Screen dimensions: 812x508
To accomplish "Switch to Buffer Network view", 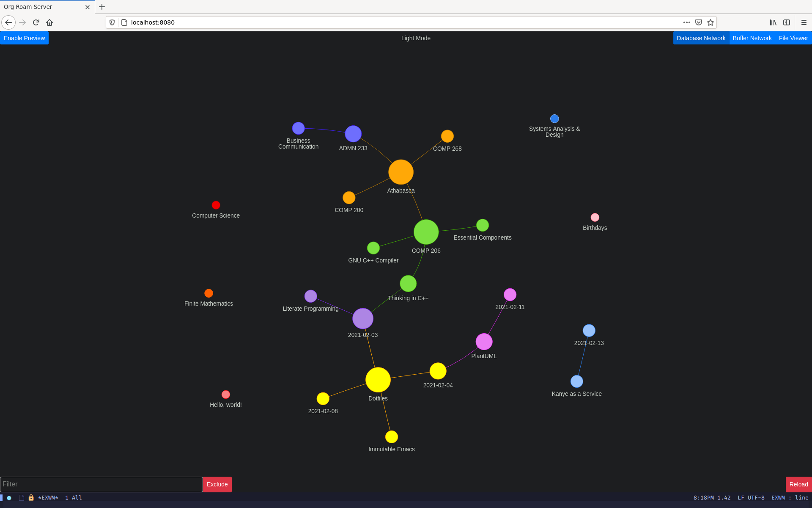I will pyautogui.click(x=752, y=38).
